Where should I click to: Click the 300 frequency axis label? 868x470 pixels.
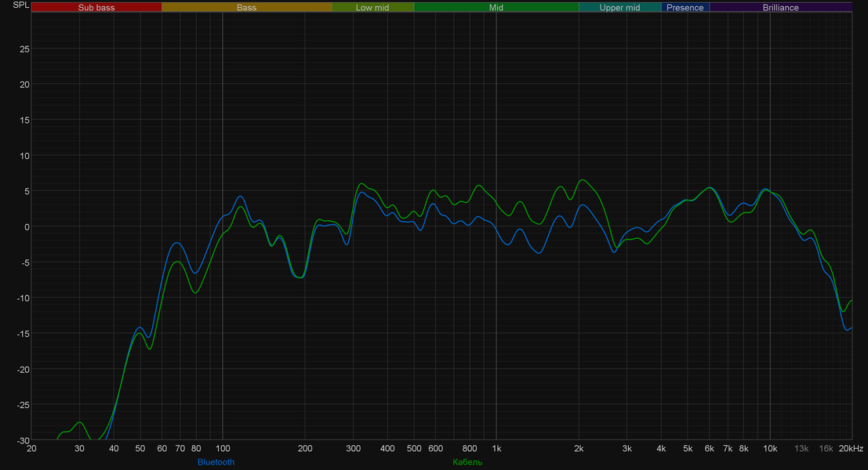[x=353, y=448]
